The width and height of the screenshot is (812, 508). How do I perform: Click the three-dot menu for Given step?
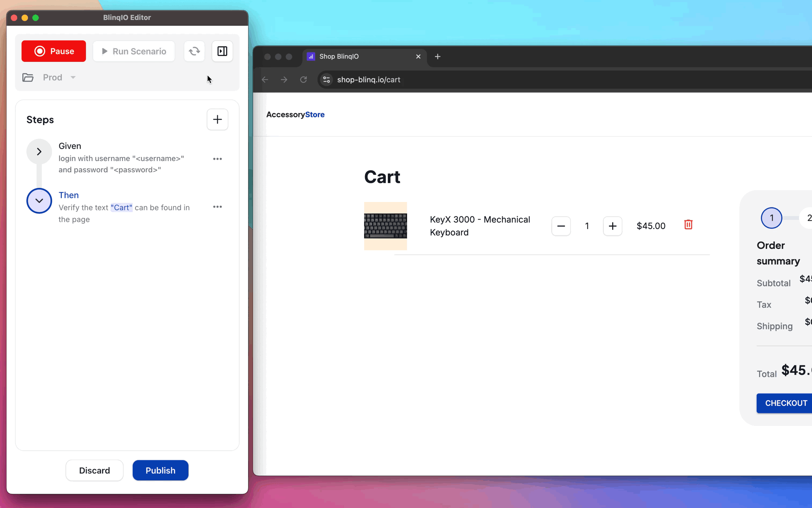coord(218,158)
